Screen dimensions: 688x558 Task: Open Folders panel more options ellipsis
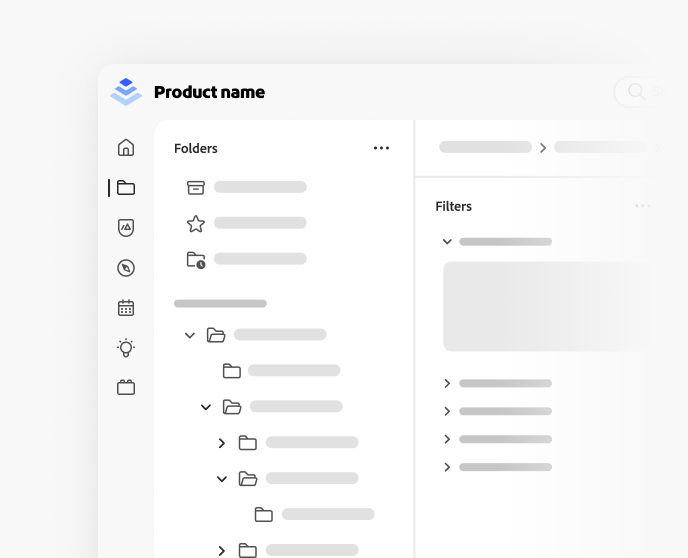pyautogui.click(x=381, y=148)
